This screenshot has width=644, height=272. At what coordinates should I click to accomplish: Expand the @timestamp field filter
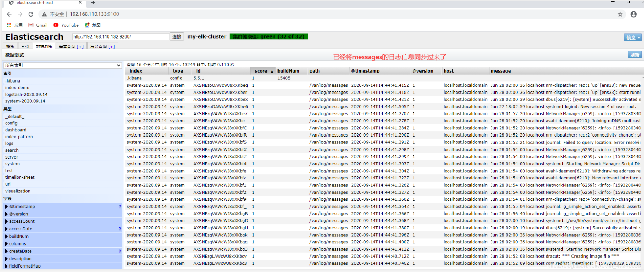(6, 206)
